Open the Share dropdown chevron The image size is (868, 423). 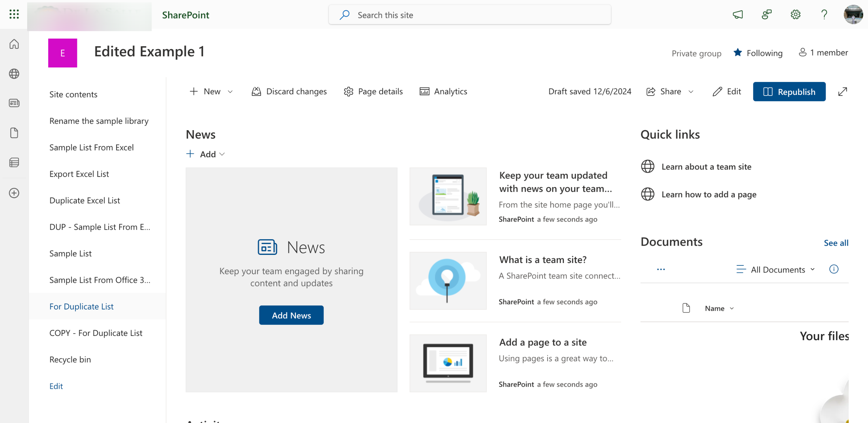691,92
